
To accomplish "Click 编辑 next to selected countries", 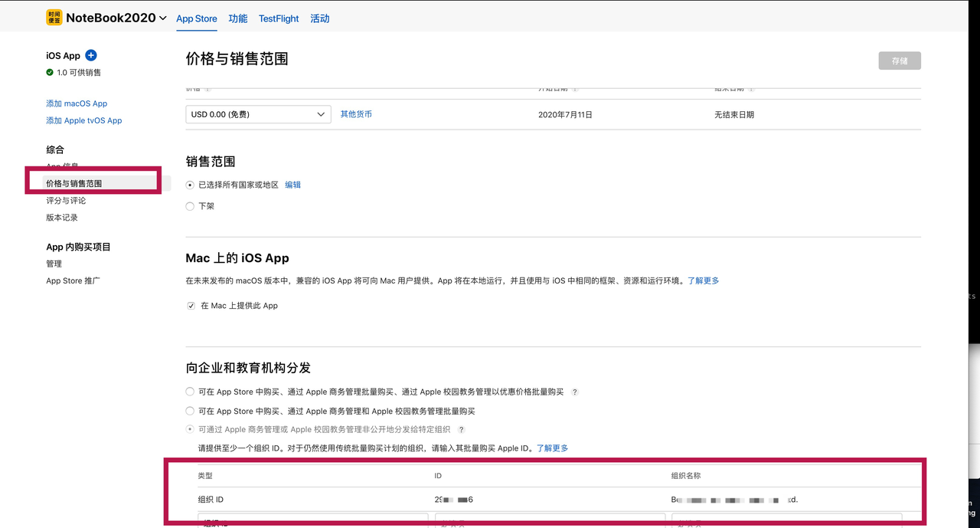I will click(293, 185).
